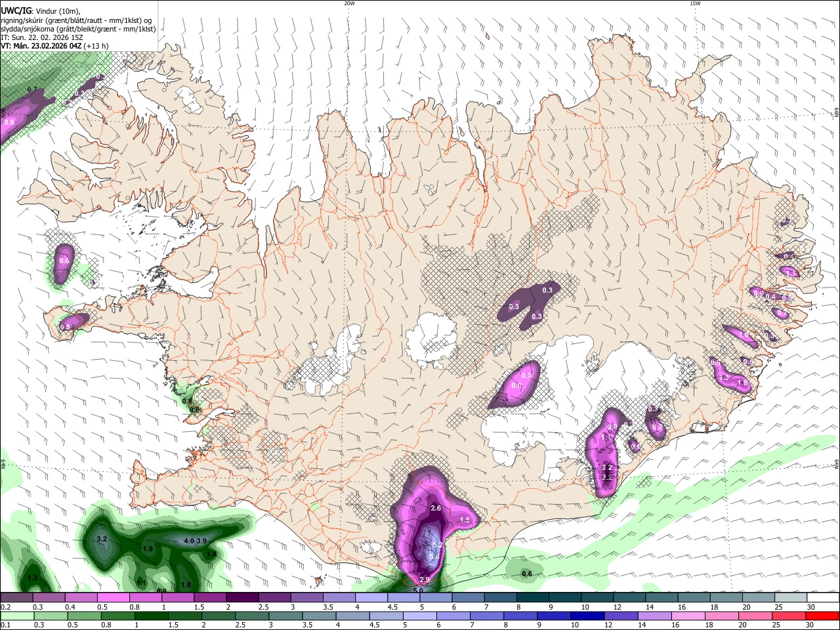This screenshot has height=630, width=840.
Task: Click the top-row swatch between 0.2 and 0.3
Action: 16,598
